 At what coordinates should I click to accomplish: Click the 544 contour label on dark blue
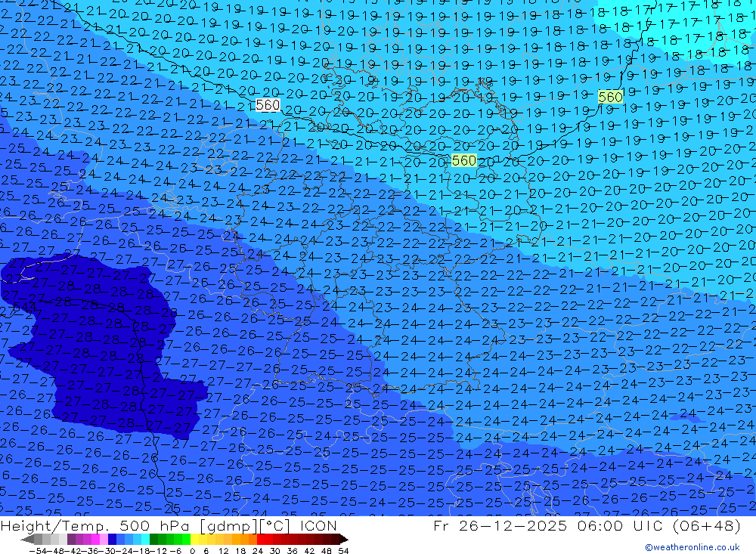[x=24, y=307]
